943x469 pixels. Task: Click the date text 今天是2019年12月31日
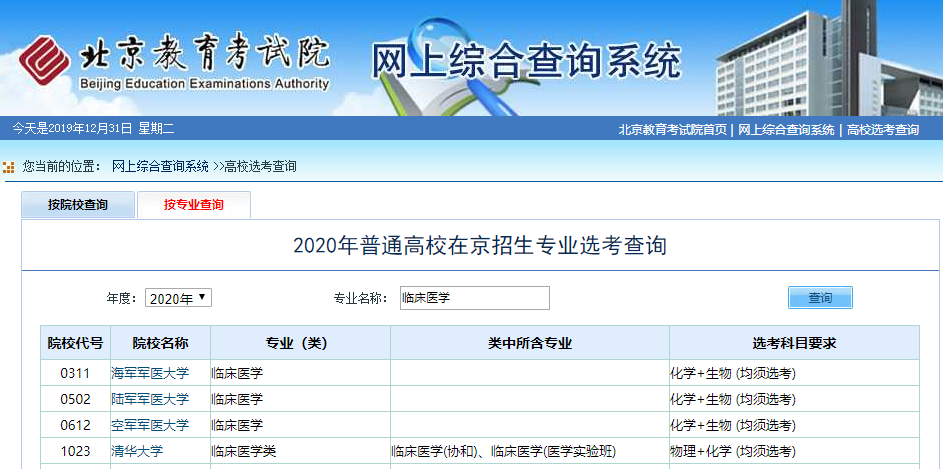(72, 128)
